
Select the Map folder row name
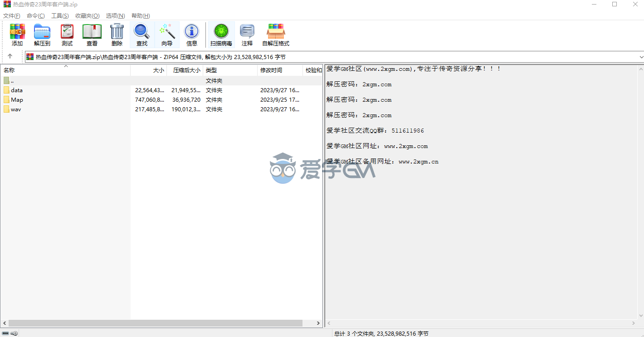point(17,99)
